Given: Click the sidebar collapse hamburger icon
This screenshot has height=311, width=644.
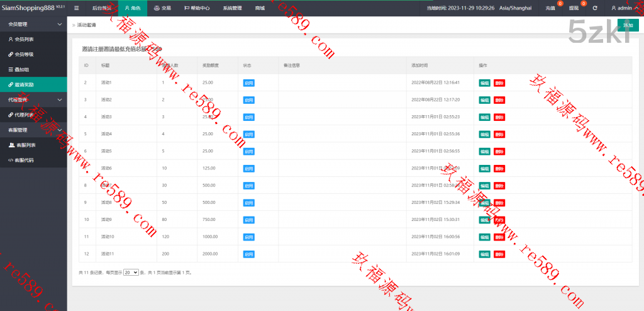Looking at the screenshot, I should tap(76, 8).
